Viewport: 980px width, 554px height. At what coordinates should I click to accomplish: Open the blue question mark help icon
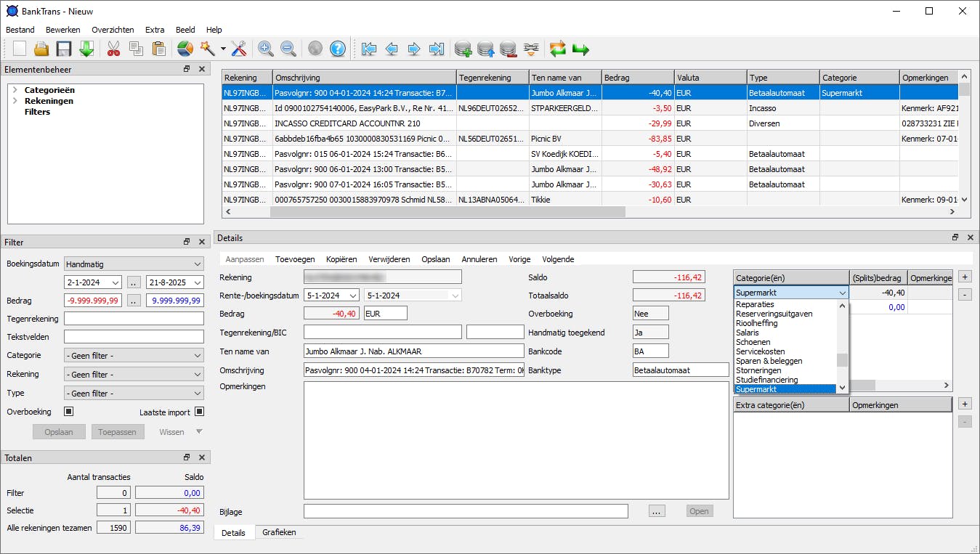337,49
